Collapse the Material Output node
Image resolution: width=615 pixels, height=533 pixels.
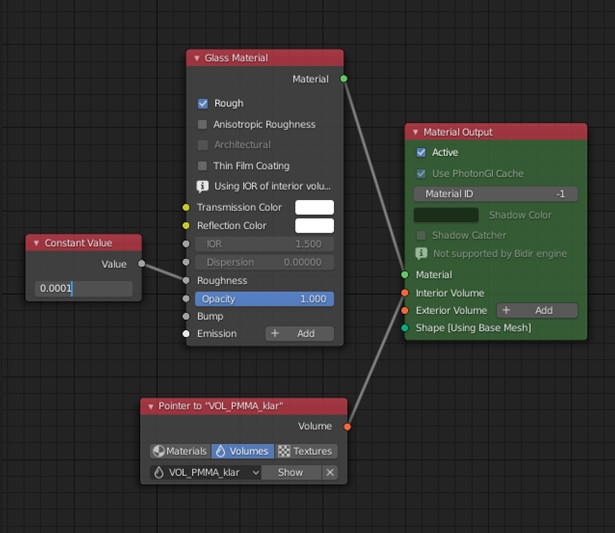(416, 132)
